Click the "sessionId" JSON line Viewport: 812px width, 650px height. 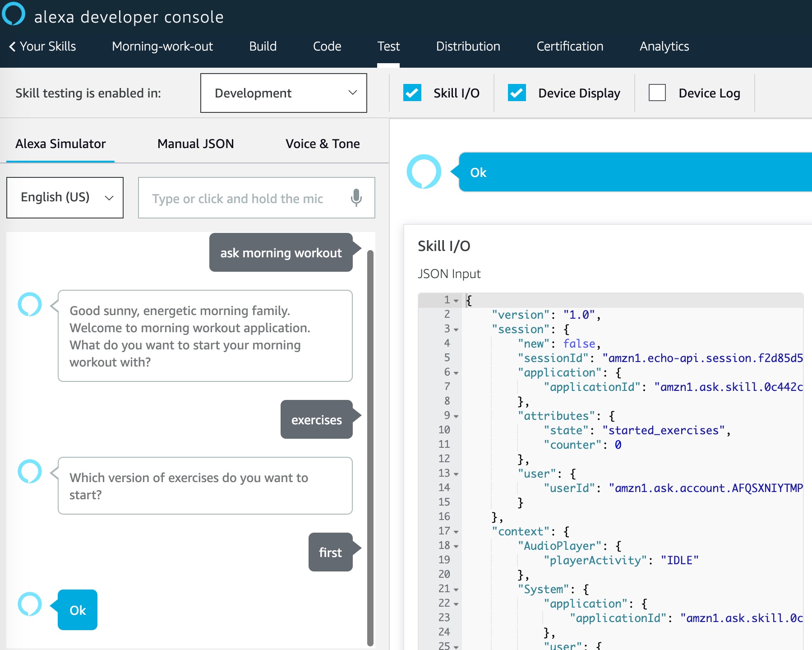(x=660, y=358)
